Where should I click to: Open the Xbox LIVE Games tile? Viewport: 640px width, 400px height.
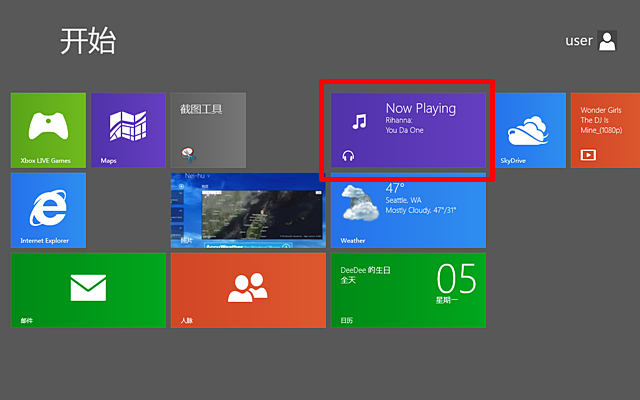[48, 130]
